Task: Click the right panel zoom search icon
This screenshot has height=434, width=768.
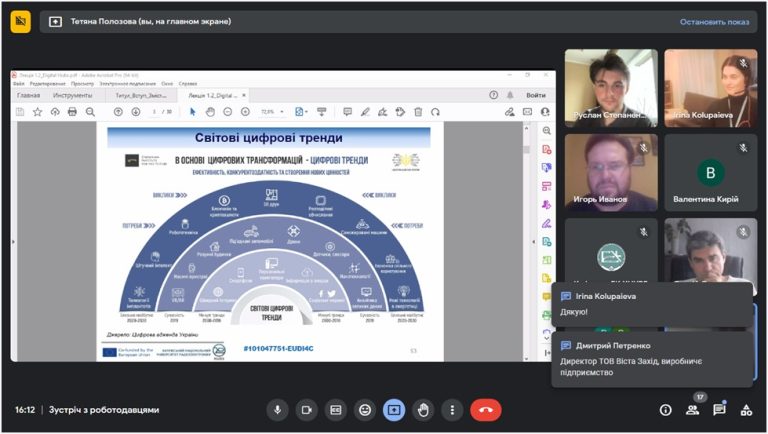Action: (x=547, y=131)
